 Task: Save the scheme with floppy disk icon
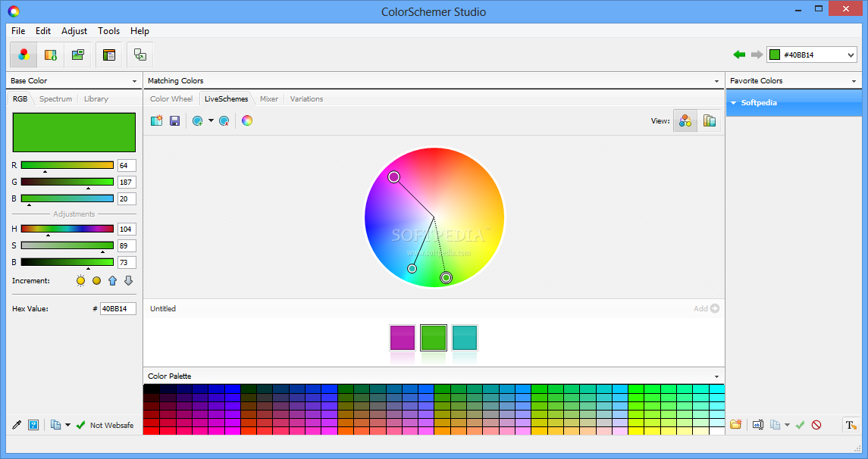pos(174,120)
